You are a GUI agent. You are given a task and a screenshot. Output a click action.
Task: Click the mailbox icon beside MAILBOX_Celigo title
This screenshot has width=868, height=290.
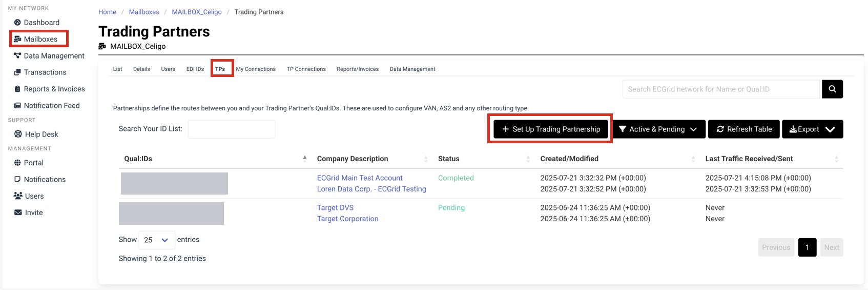click(102, 46)
